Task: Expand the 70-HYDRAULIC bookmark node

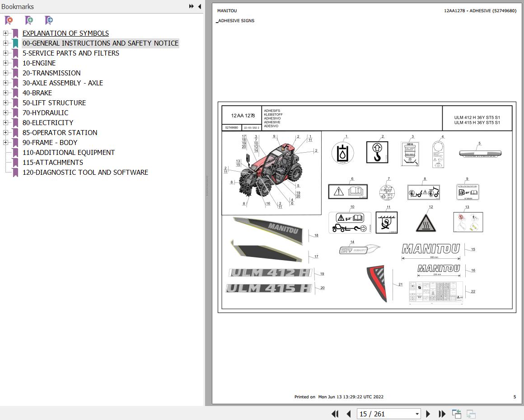Action: pos(5,112)
